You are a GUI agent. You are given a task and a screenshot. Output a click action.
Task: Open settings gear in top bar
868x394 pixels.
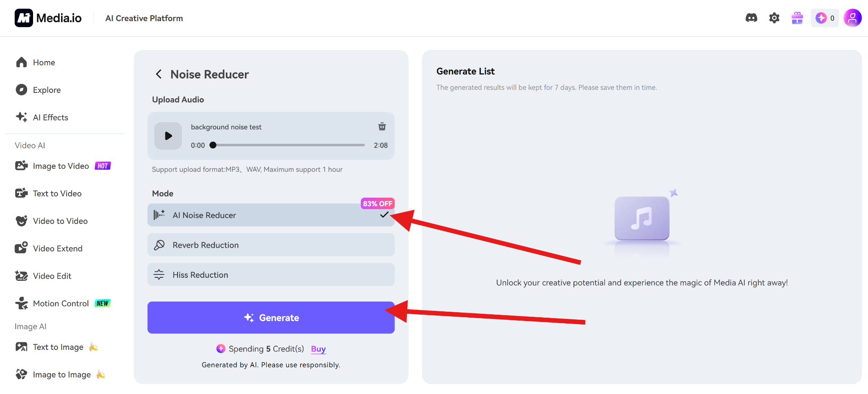click(x=774, y=18)
